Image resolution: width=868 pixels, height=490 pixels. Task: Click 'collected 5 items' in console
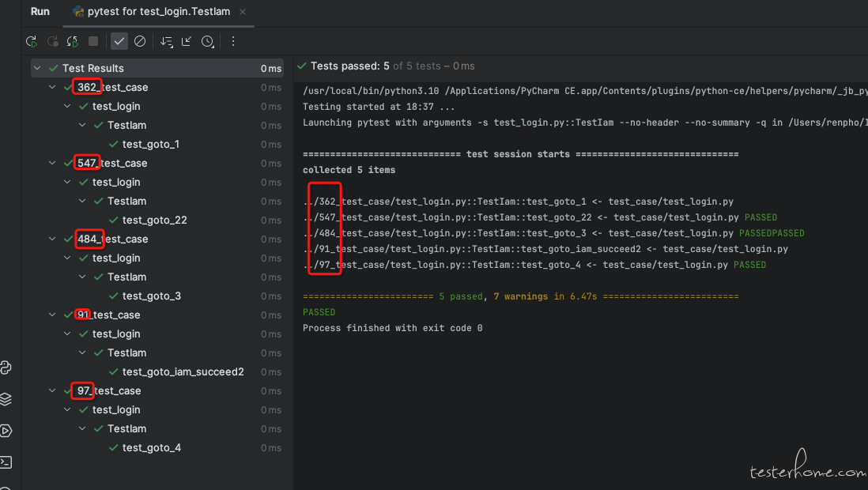click(349, 170)
